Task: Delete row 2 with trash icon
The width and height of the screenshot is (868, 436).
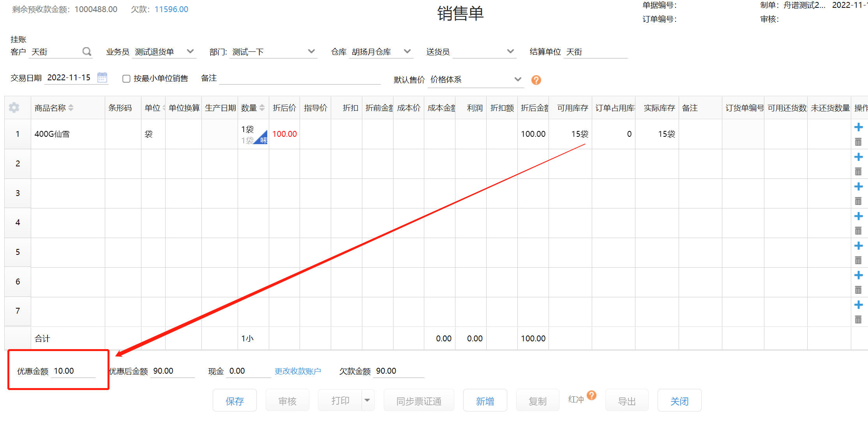Action: (x=858, y=171)
